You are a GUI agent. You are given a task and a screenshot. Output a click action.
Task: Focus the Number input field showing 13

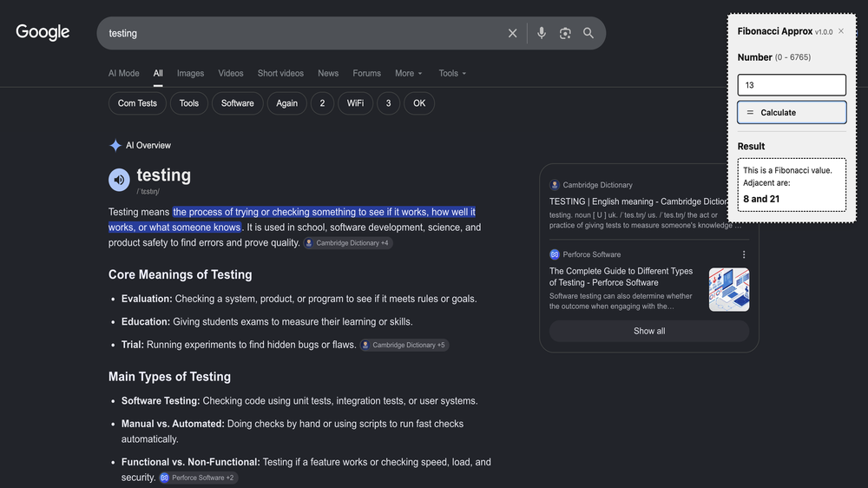(792, 85)
